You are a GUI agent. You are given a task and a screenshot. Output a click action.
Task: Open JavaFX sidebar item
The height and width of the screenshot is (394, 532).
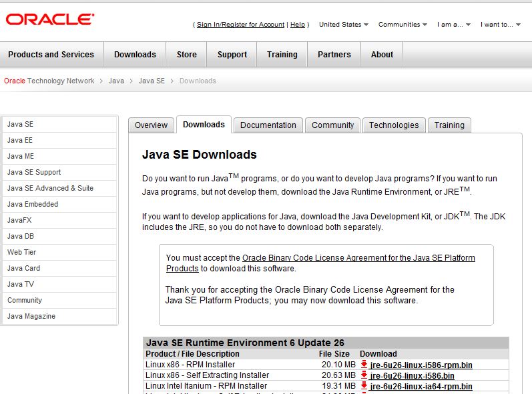(59, 220)
